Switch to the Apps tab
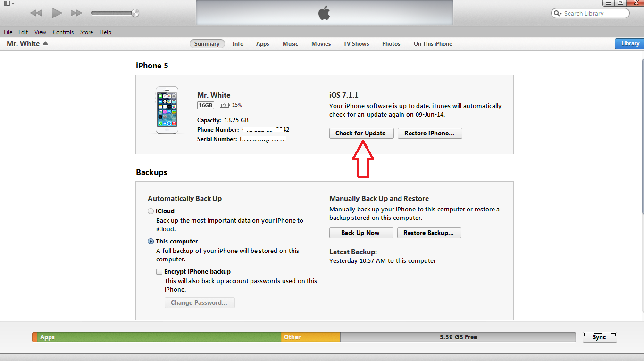This screenshot has width=644, height=361. (x=263, y=44)
